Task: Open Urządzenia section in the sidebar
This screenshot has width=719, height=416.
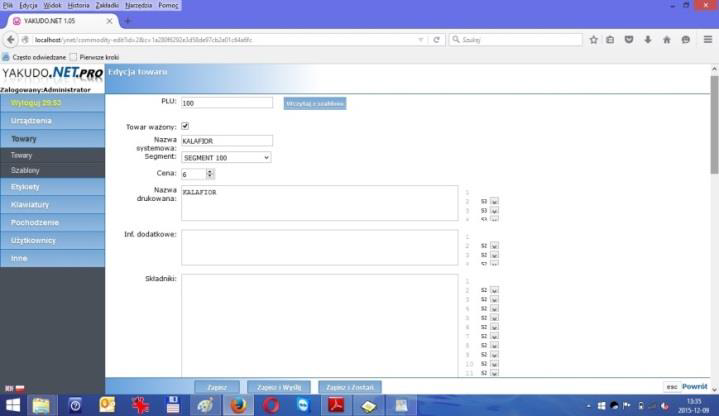Action: click(x=52, y=120)
